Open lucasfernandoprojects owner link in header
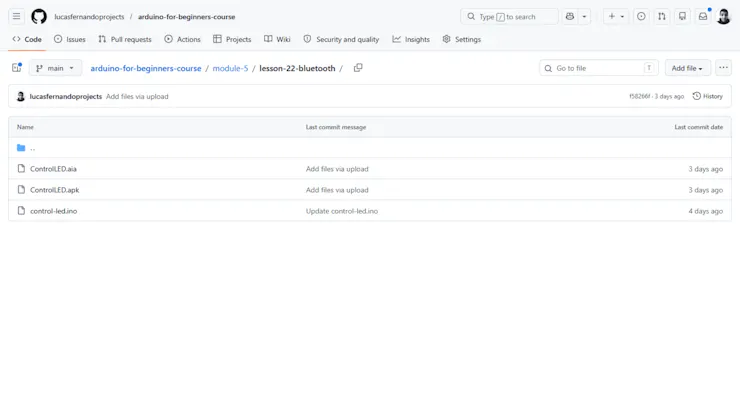740x416 pixels. point(89,17)
